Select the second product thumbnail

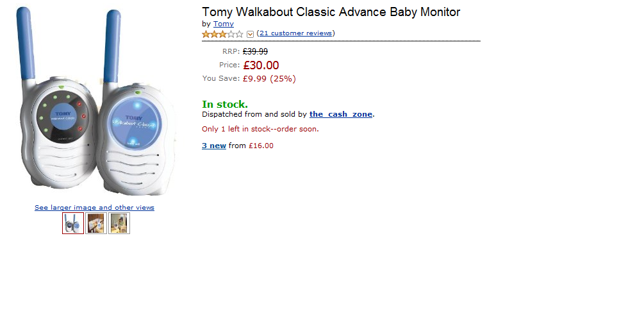[x=96, y=223]
